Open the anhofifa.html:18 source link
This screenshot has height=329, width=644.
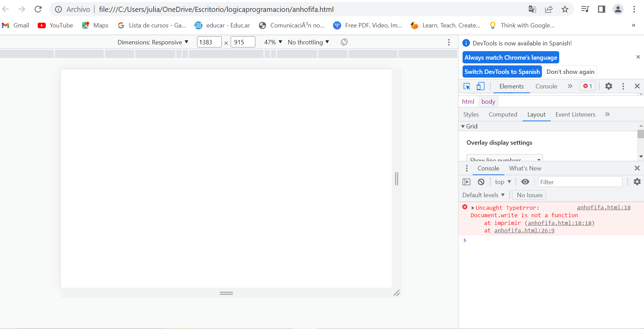pyautogui.click(x=604, y=207)
